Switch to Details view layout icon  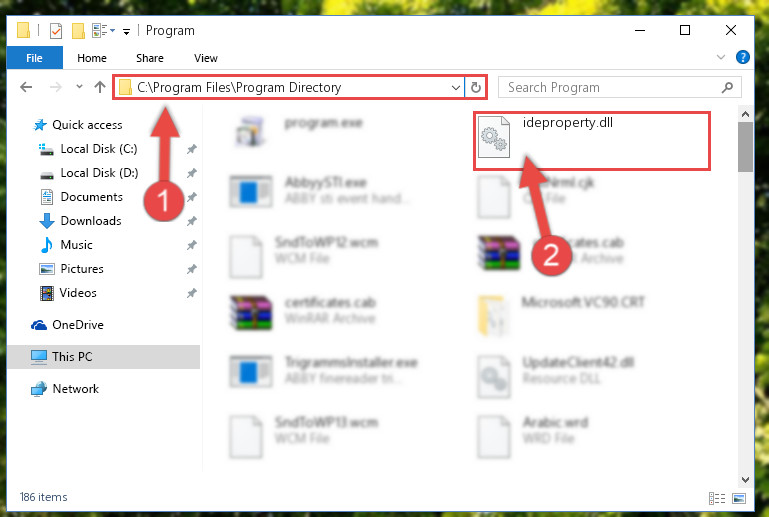(717, 498)
